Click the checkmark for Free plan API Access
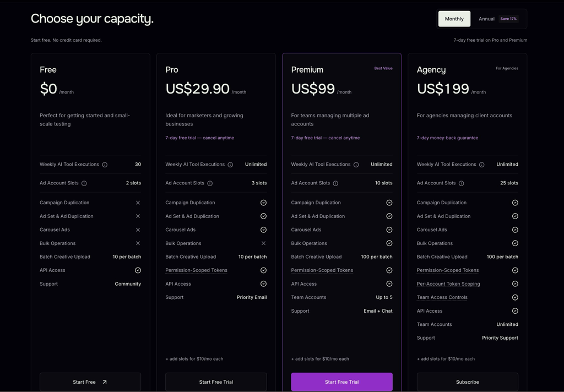The image size is (564, 392). [138, 270]
